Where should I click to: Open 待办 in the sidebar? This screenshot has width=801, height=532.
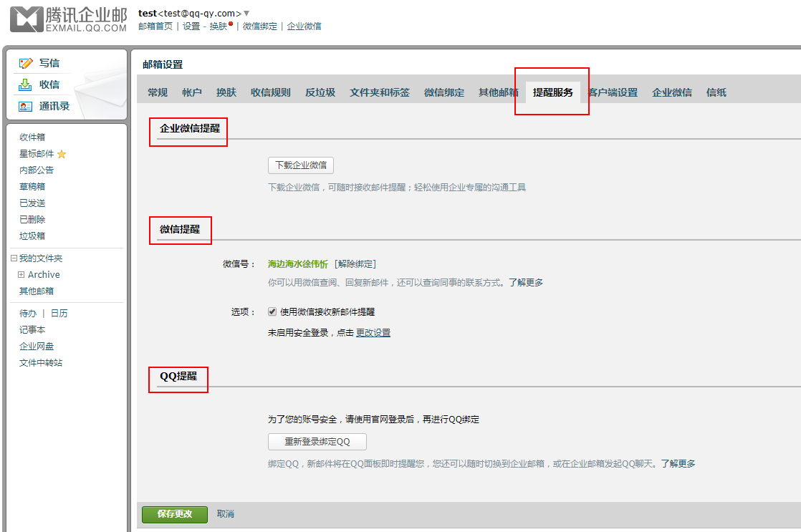pos(28,314)
